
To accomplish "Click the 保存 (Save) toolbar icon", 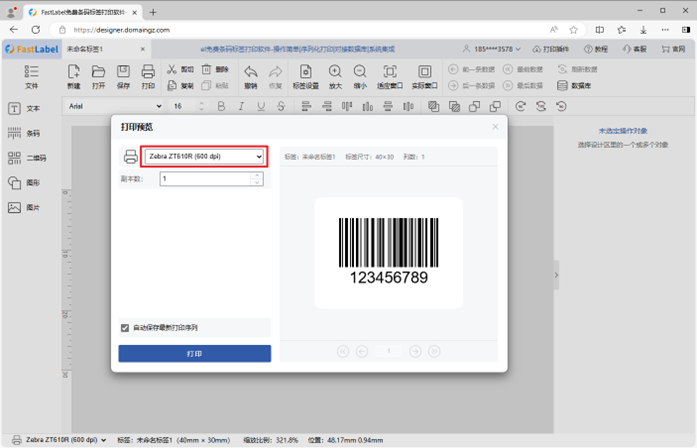I will click(123, 72).
